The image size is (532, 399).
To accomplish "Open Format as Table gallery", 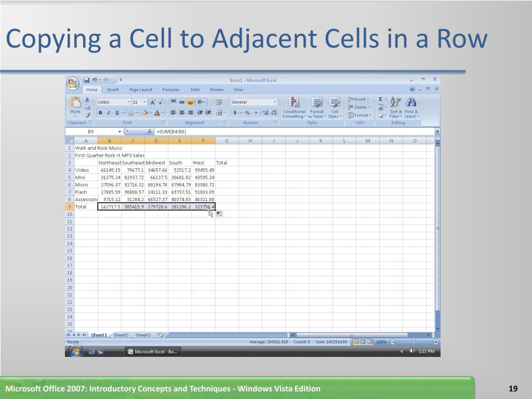I will [317, 108].
